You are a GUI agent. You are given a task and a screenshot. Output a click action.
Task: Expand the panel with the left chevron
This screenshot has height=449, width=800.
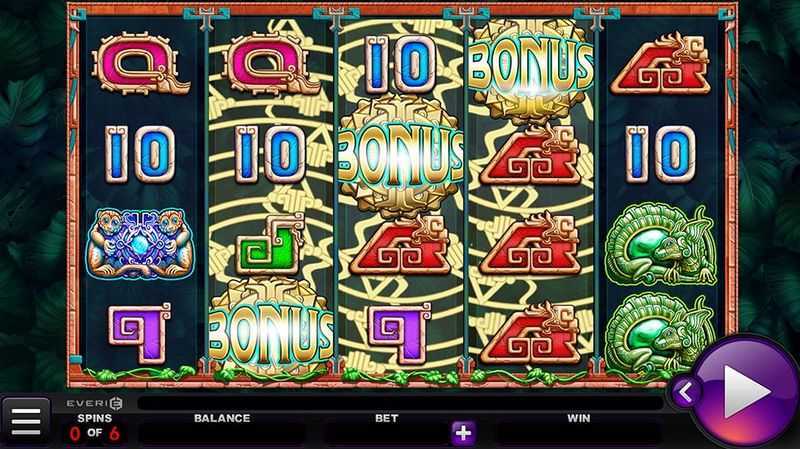pos(684,392)
